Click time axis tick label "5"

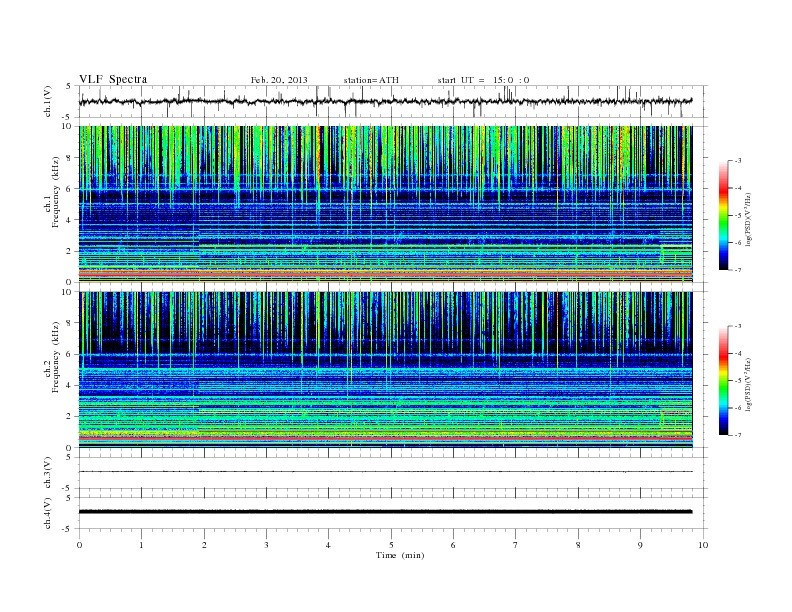click(391, 545)
